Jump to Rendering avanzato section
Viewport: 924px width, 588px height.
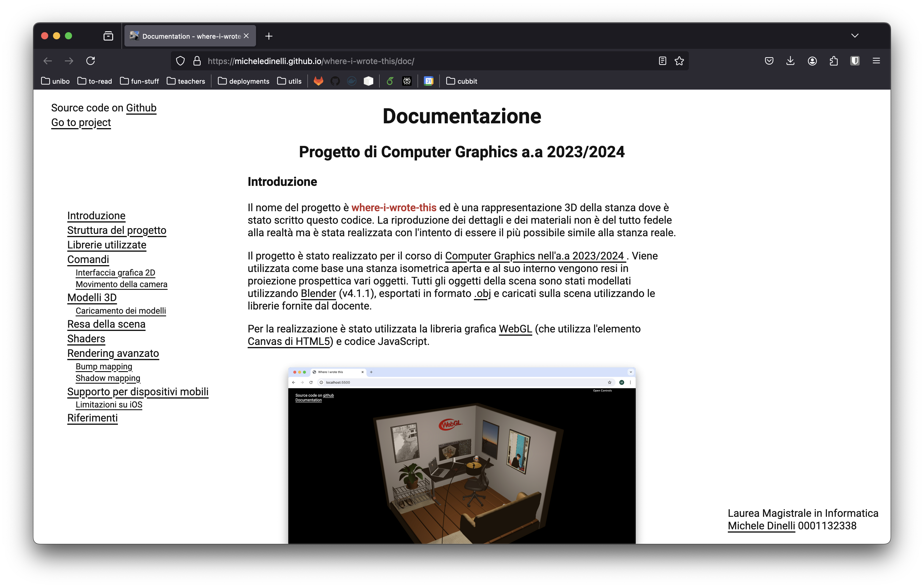[x=113, y=354]
